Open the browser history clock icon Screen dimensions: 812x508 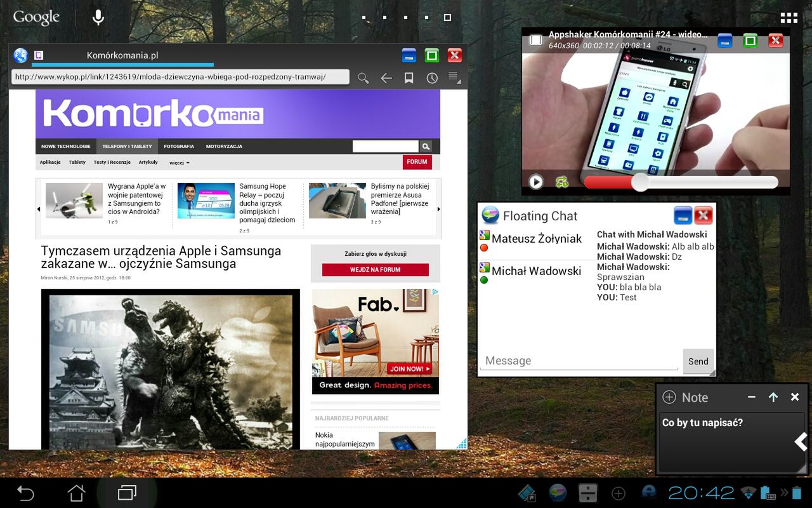432,77
